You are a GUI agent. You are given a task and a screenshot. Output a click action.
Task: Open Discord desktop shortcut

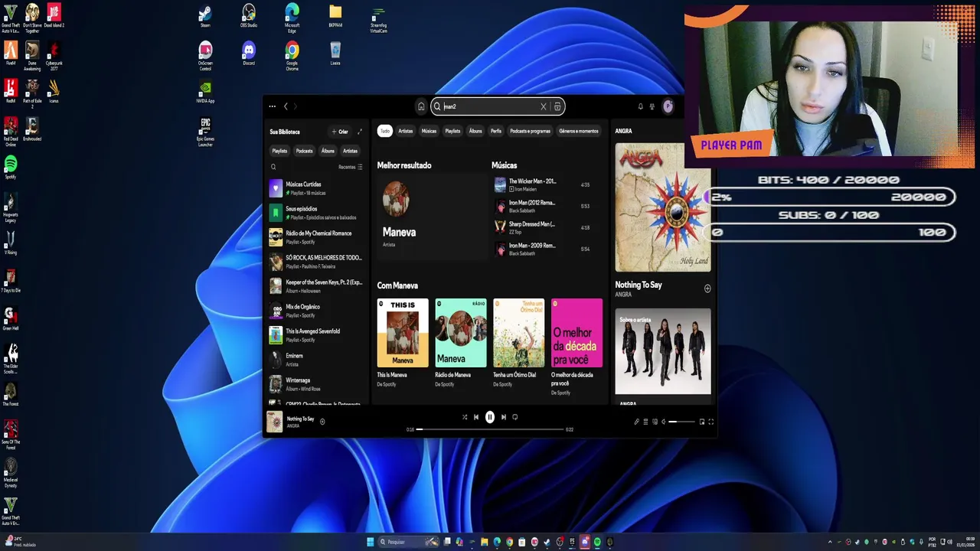coord(248,54)
